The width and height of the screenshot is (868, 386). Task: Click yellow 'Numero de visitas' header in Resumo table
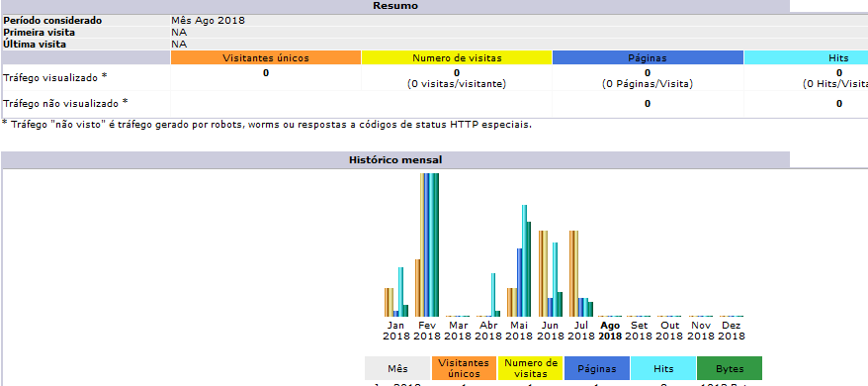click(x=457, y=57)
